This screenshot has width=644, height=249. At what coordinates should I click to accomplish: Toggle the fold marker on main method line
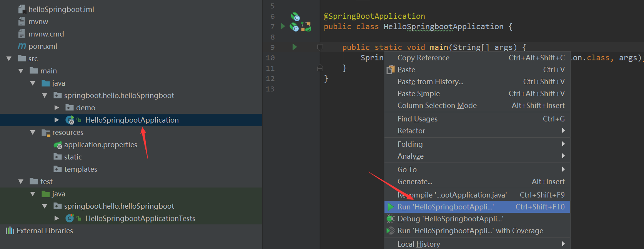pyautogui.click(x=320, y=47)
